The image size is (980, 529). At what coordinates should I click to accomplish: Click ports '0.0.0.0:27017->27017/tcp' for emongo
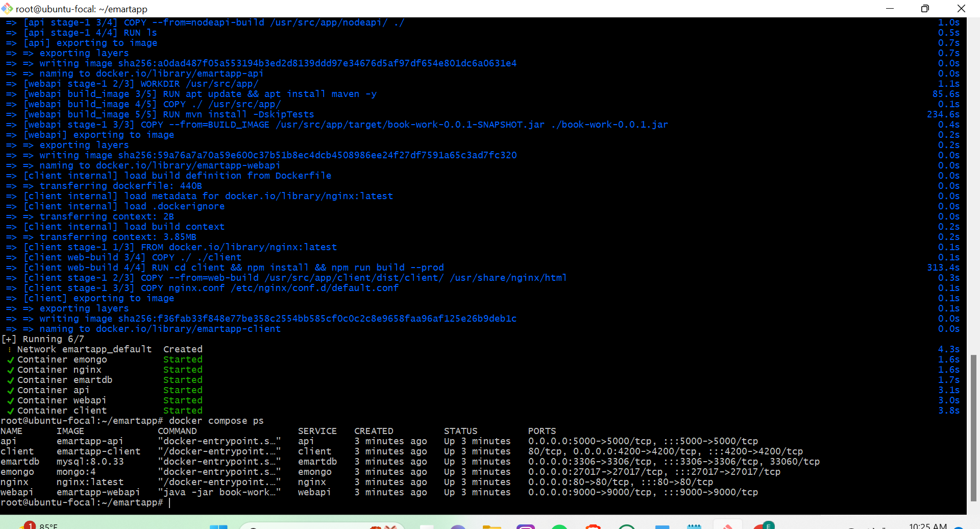596,472
